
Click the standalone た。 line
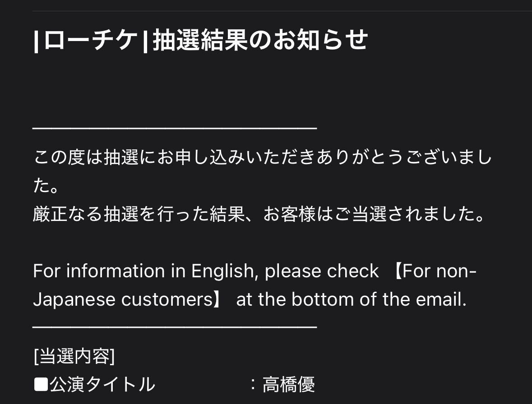click(x=46, y=186)
